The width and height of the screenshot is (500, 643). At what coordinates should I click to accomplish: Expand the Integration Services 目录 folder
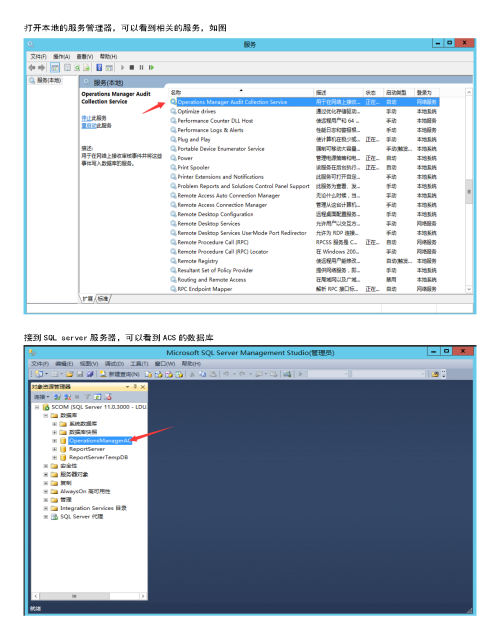(x=46, y=508)
